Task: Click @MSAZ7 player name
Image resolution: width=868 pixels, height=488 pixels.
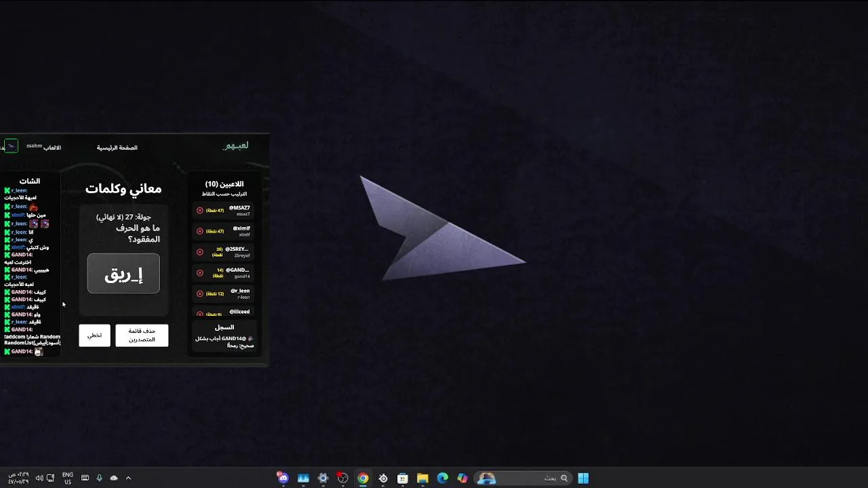Action: point(239,207)
